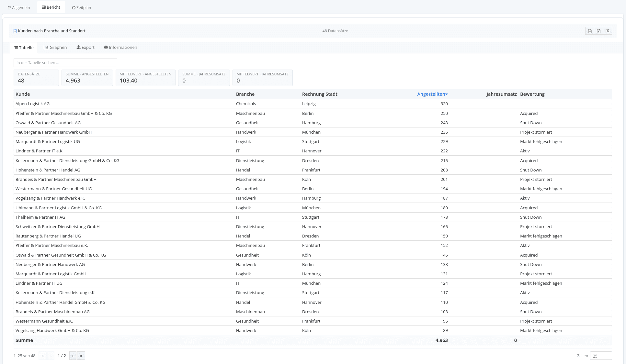Export report as CSV text file icon
The width and height of the screenshot is (626, 364).
[590, 31]
